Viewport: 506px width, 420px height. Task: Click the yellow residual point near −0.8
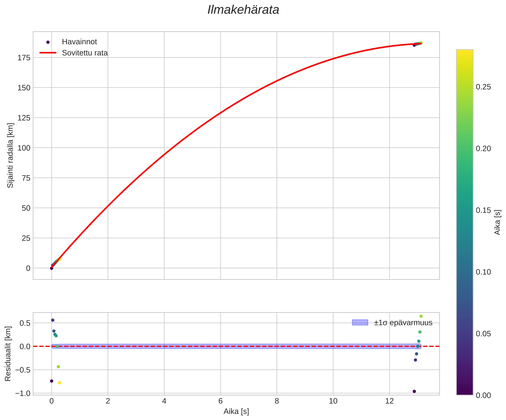pos(60,383)
